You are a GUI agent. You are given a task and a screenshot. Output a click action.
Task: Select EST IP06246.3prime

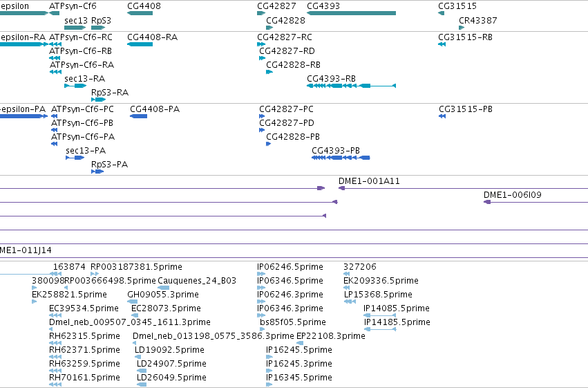290,295
